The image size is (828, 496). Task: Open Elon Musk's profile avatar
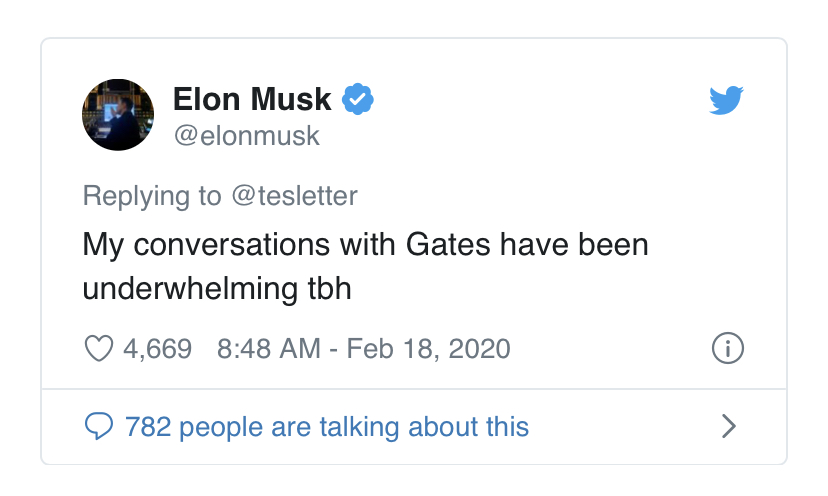click(118, 115)
